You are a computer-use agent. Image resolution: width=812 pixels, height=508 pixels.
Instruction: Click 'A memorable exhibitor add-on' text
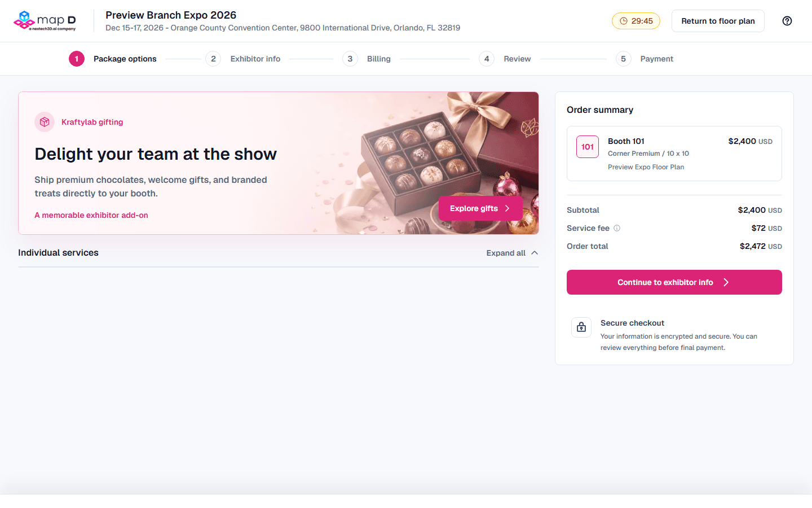tap(91, 215)
